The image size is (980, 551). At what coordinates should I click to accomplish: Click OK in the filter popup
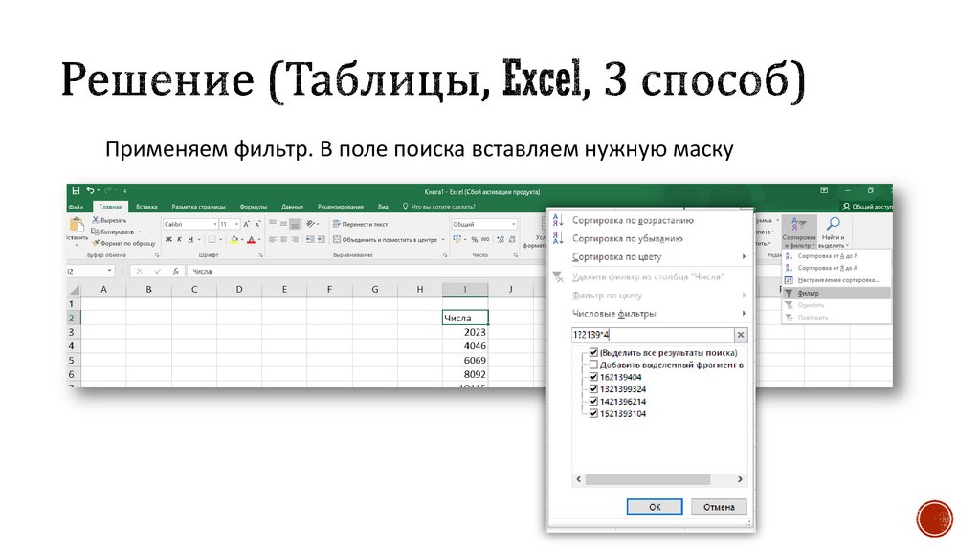point(655,507)
